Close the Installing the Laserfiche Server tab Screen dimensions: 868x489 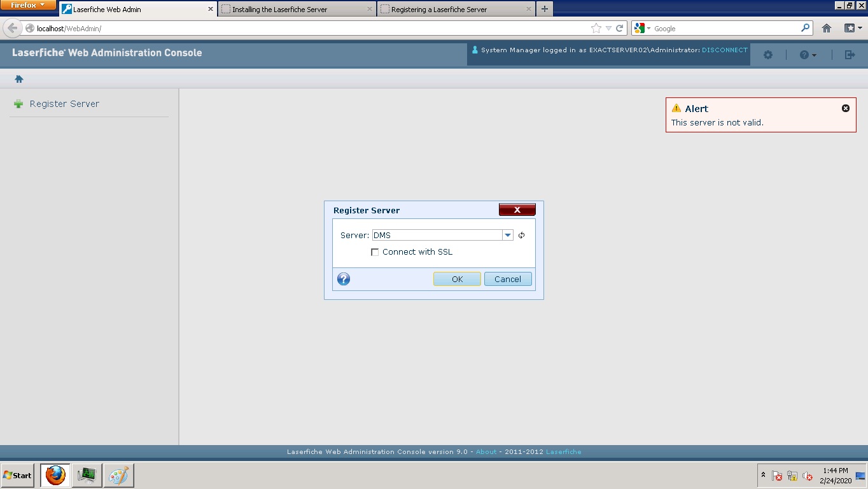click(370, 10)
